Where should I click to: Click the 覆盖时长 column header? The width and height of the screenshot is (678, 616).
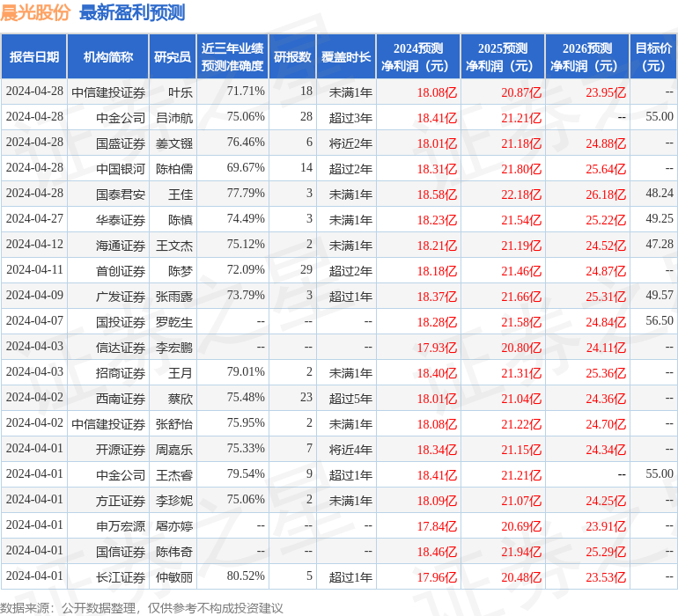[346, 56]
